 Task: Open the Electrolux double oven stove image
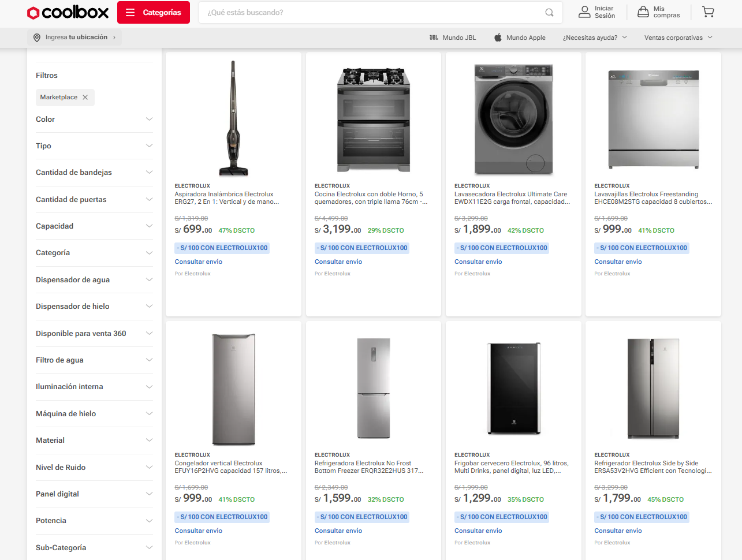tap(374, 119)
